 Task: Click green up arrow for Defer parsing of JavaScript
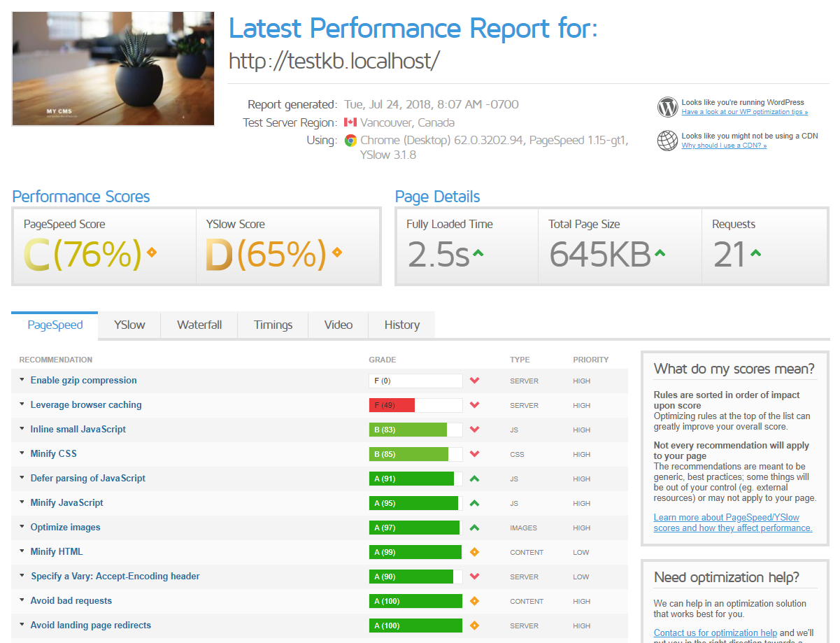[x=474, y=479]
